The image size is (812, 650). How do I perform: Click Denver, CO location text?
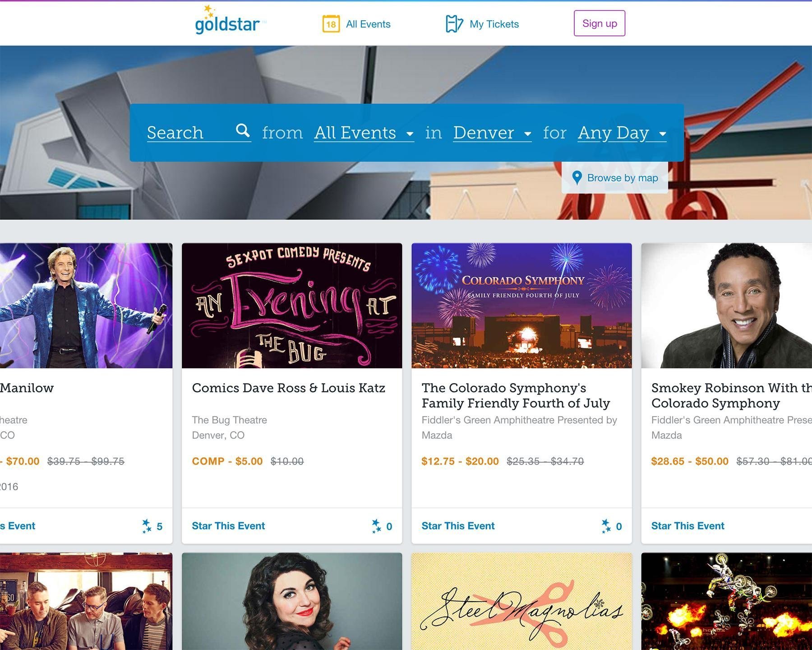(218, 436)
